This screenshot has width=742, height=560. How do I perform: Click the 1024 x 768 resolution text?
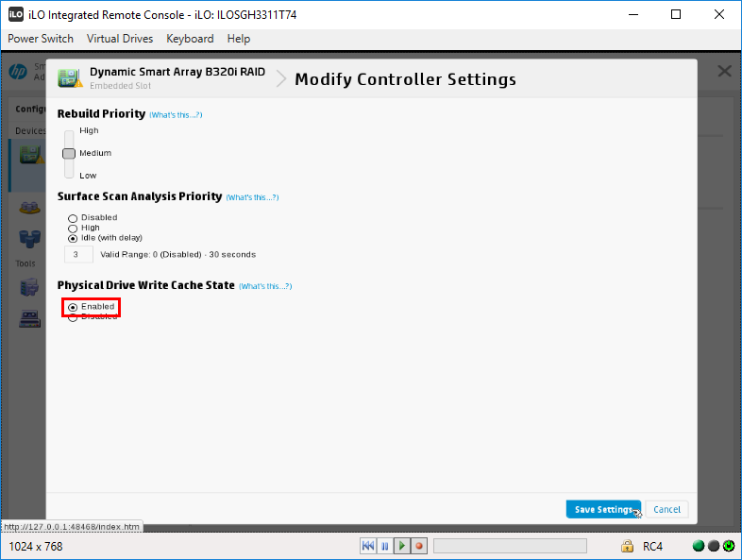point(36,546)
